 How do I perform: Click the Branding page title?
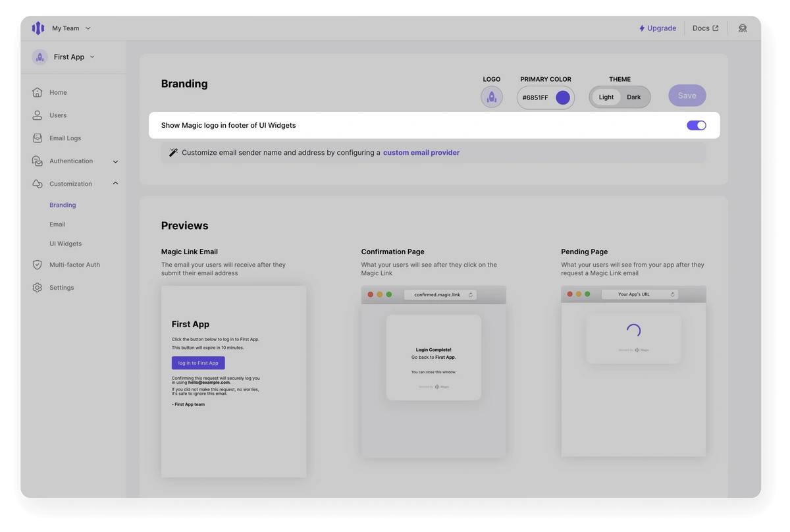coord(184,84)
